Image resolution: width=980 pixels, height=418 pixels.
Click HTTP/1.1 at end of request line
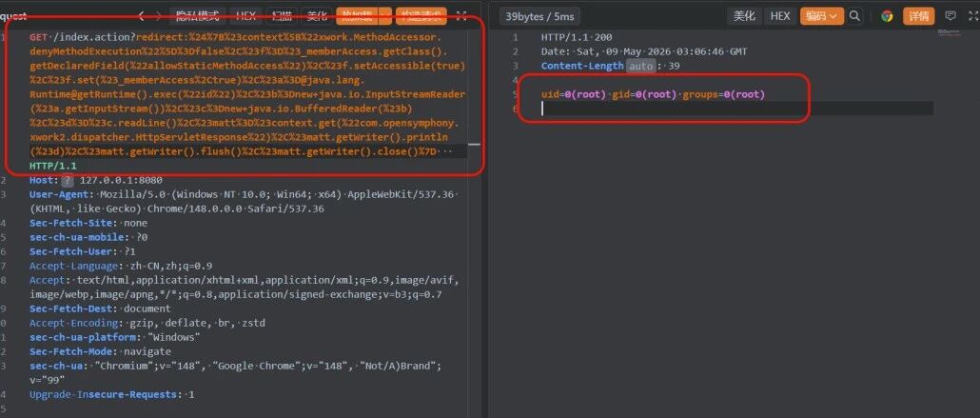click(x=52, y=166)
